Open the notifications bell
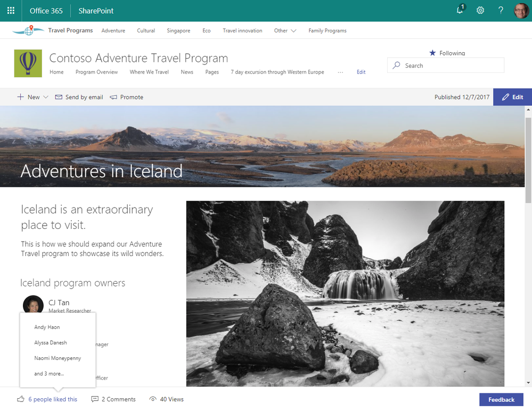 click(x=461, y=10)
